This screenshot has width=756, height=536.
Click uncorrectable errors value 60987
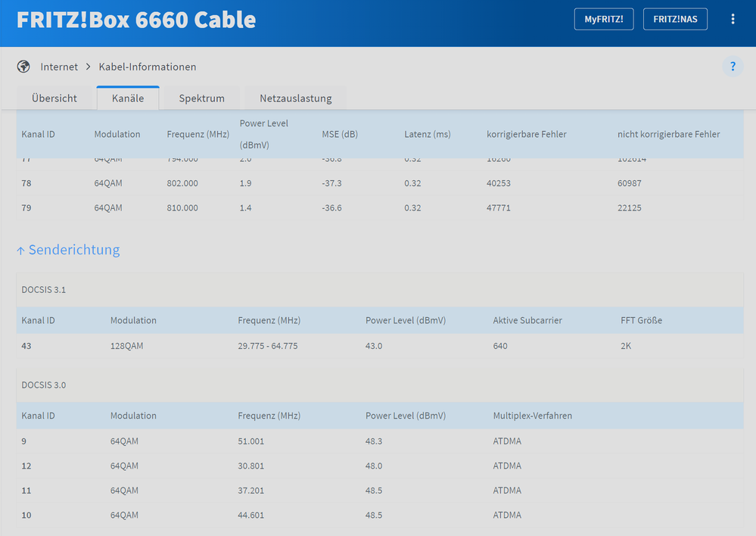(629, 183)
